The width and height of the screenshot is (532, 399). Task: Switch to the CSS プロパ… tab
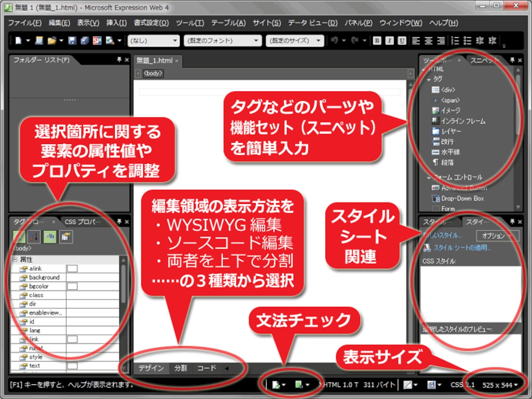(82, 221)
